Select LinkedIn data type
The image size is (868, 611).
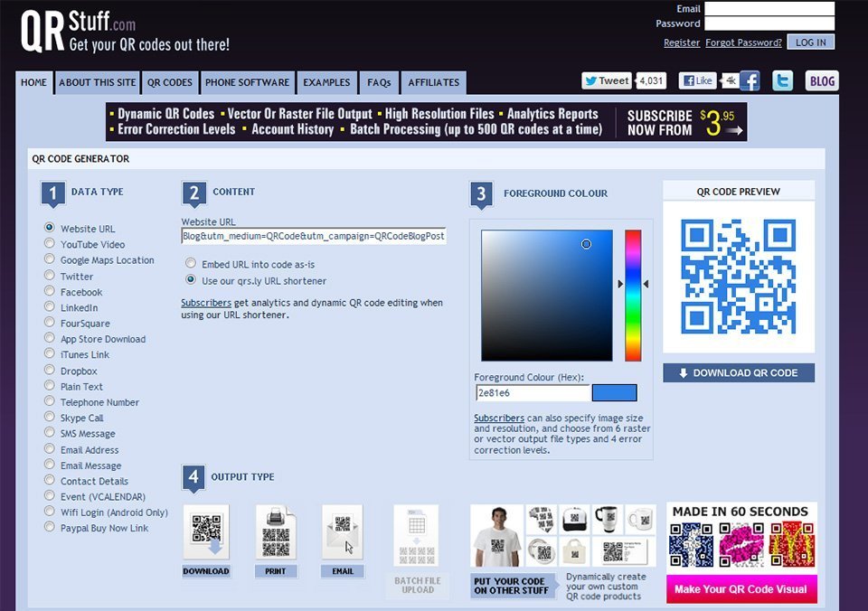pos(49,306)
